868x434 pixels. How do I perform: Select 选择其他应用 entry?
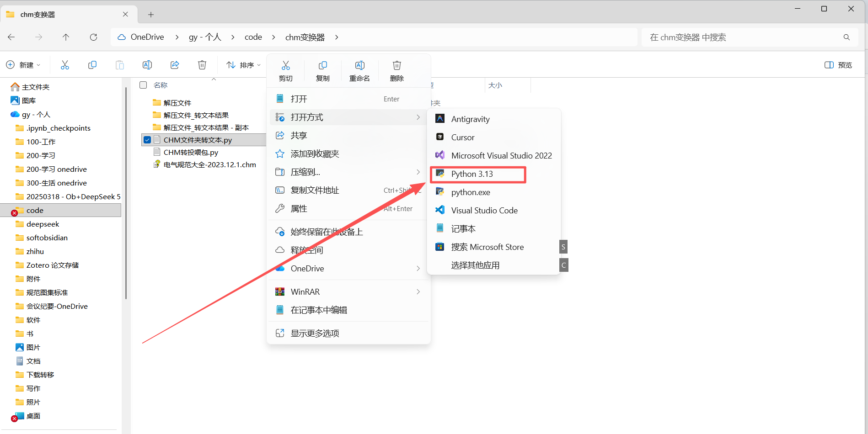pos(475,265)
